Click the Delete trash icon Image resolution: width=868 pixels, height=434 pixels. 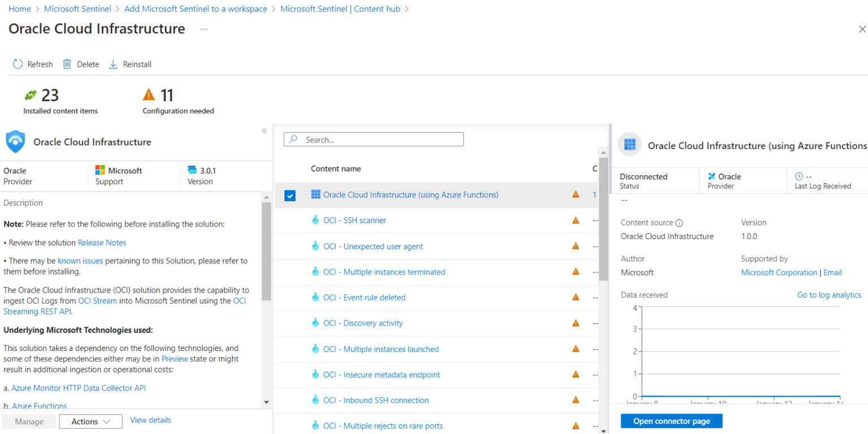tap(67, 64)
